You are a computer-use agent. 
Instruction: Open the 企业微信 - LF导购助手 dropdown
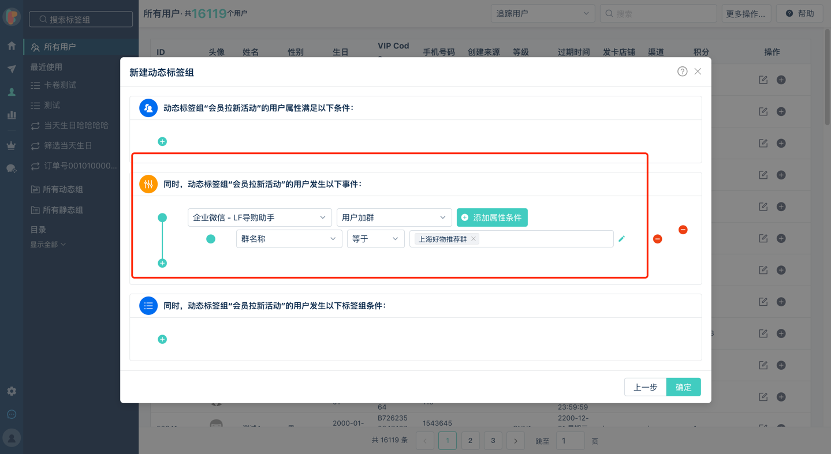(x=259, y=217)
